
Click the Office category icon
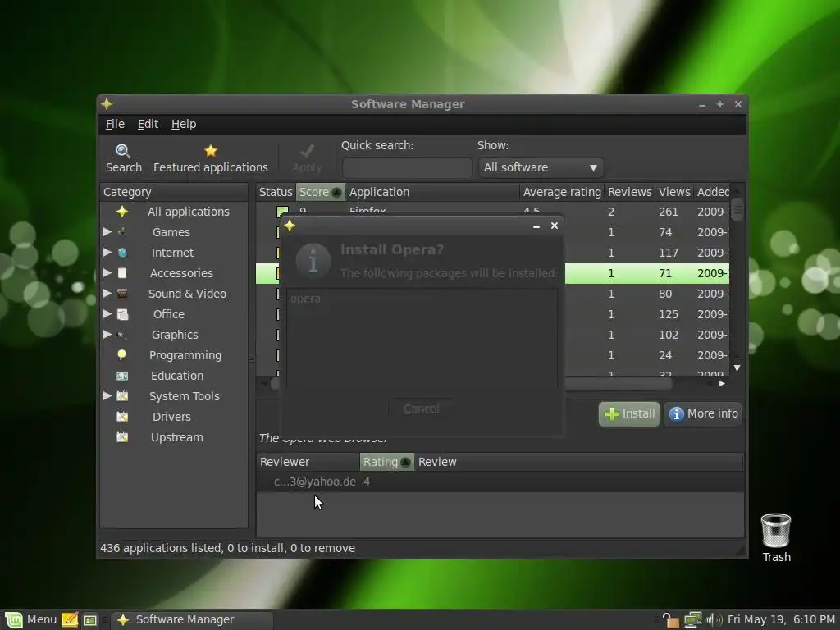pos(122,314)
